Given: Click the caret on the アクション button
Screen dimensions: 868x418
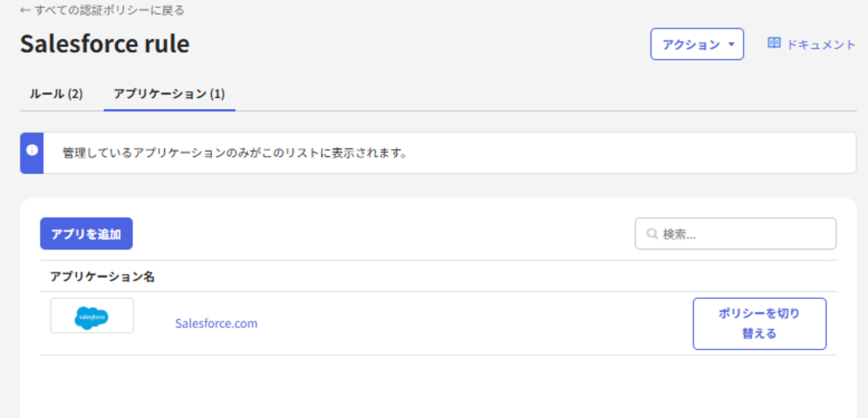Looking at the screenshot, I should click(x=732, y=44).
